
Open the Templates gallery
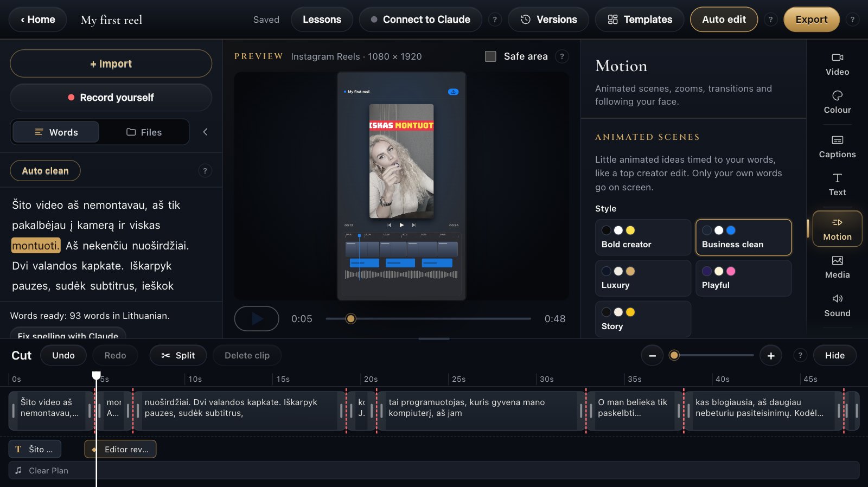(x=640, y=20)
